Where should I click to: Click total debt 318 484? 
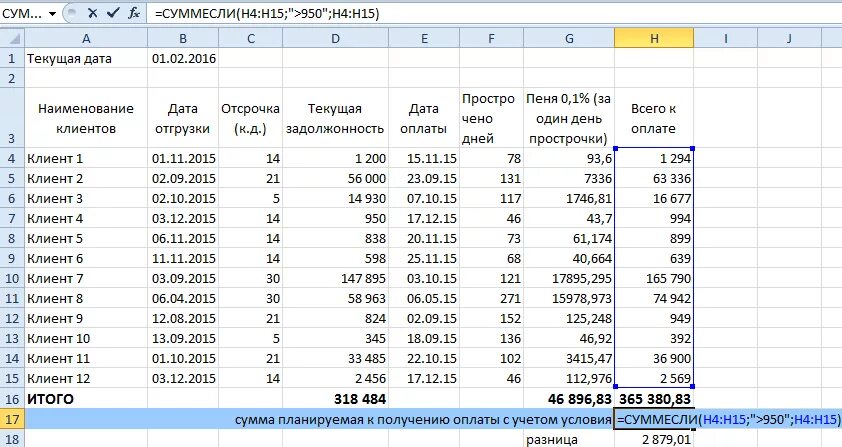click(x=336, y=399)
